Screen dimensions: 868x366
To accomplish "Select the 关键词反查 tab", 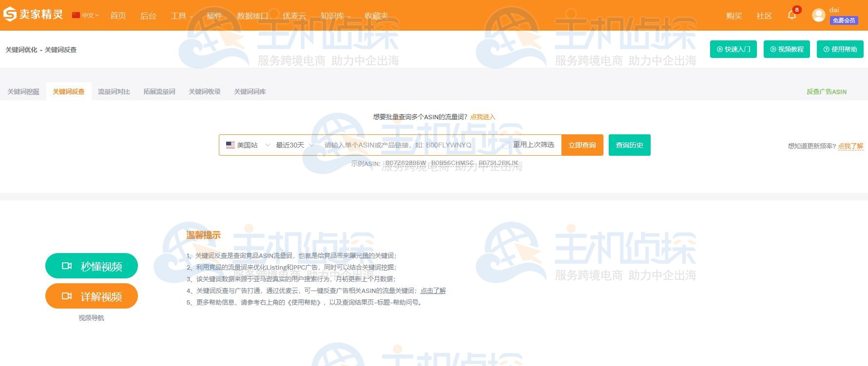I will point(69,91).
